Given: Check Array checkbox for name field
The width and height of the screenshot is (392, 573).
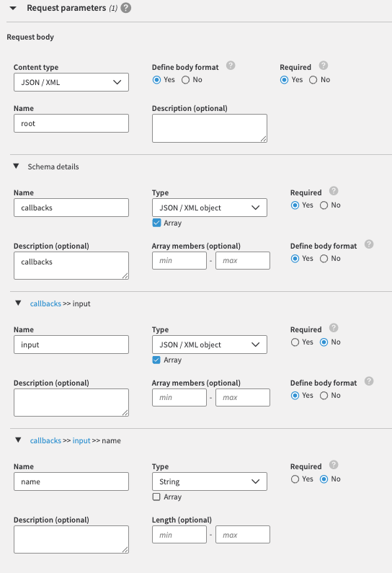Looking at the screenshot, I should point(156,497).
